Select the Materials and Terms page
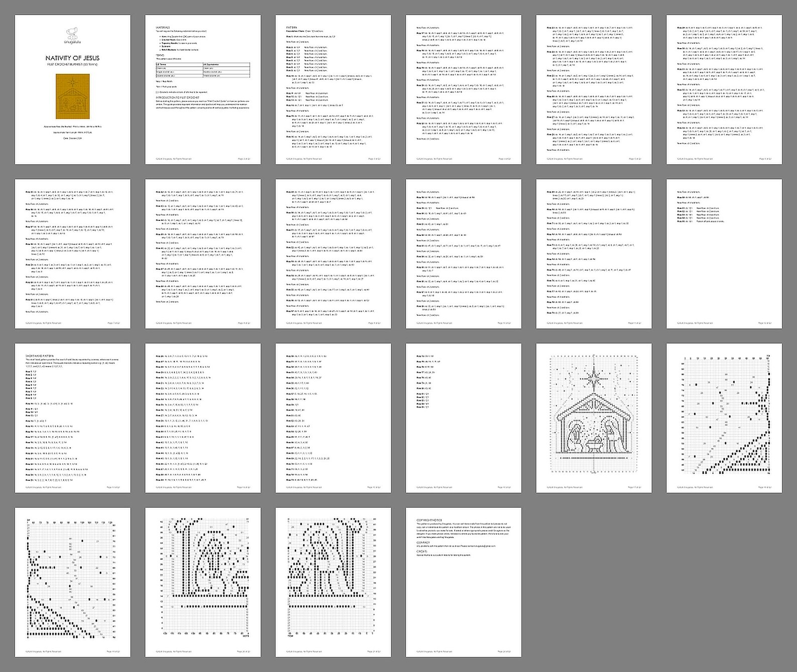Viewport: 797px width, 672px height. (x=203, y=89)
